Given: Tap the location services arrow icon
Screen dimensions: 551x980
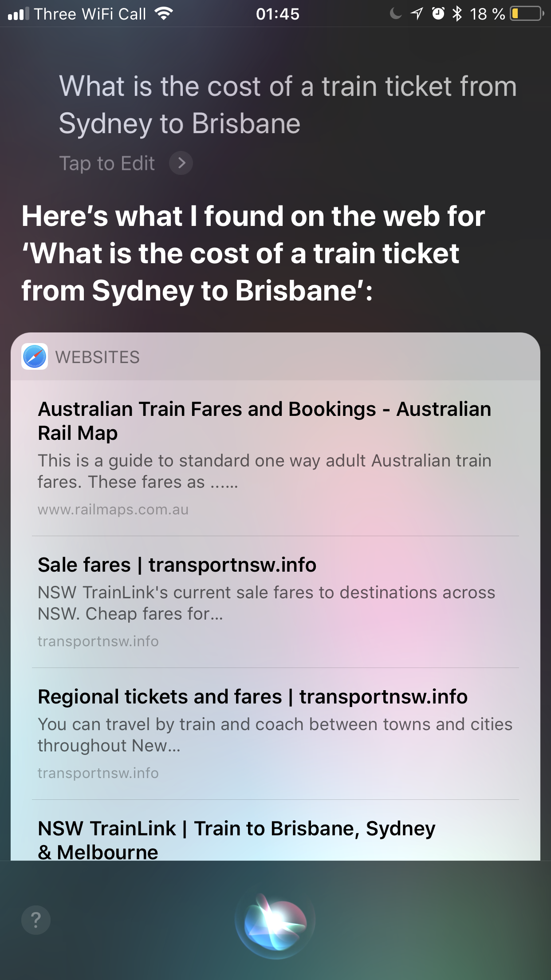Looking at the screenshot, I should [417, 14].
